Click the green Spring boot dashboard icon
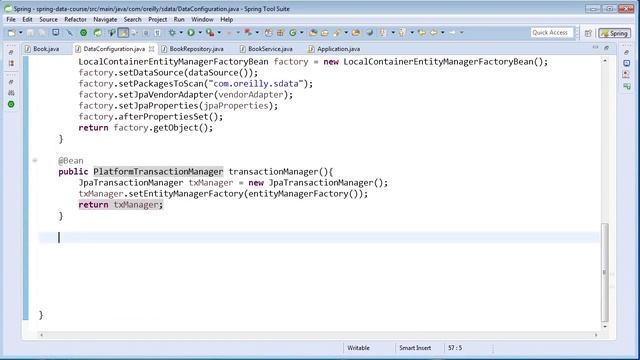This screenshot has width=640, height=360. click(x=84, y=33)
